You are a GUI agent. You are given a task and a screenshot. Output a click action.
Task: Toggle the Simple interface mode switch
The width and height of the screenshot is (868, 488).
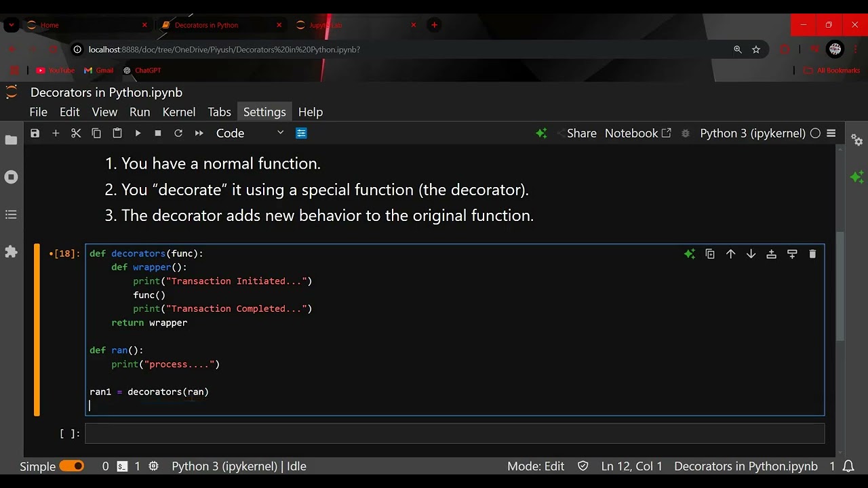tap(72, 466)
